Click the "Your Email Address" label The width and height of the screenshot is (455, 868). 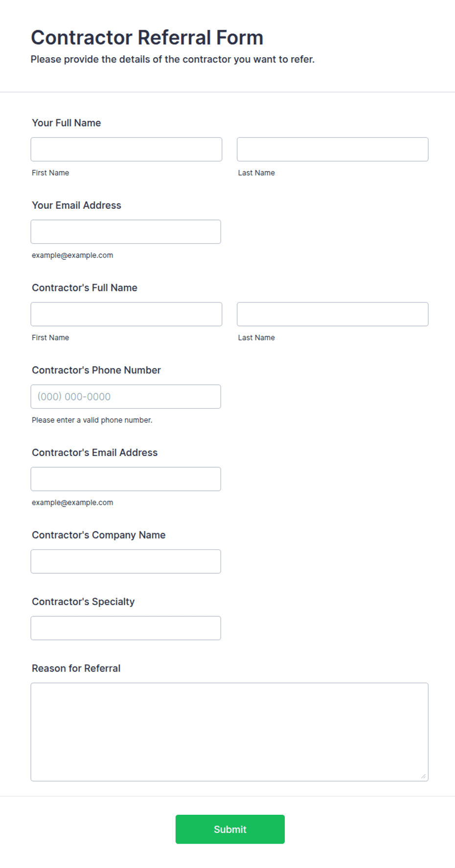pyautogui.click(x=76, y=205)
